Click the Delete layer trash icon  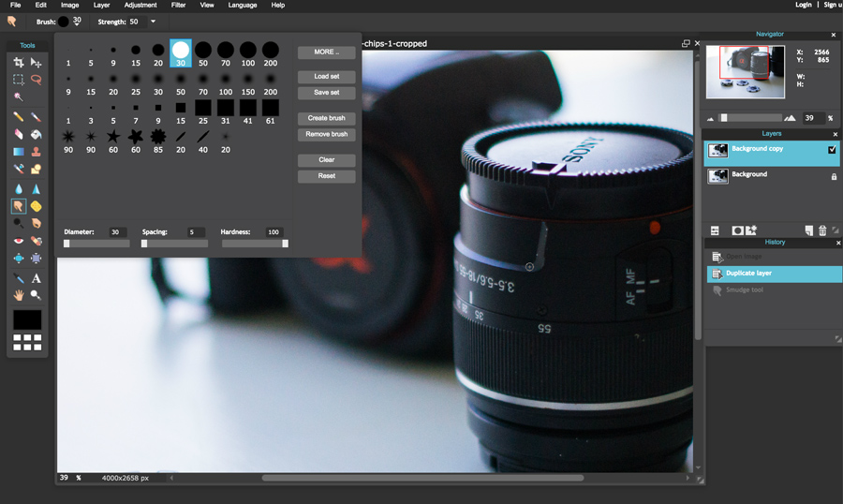(x=822, y=230)
